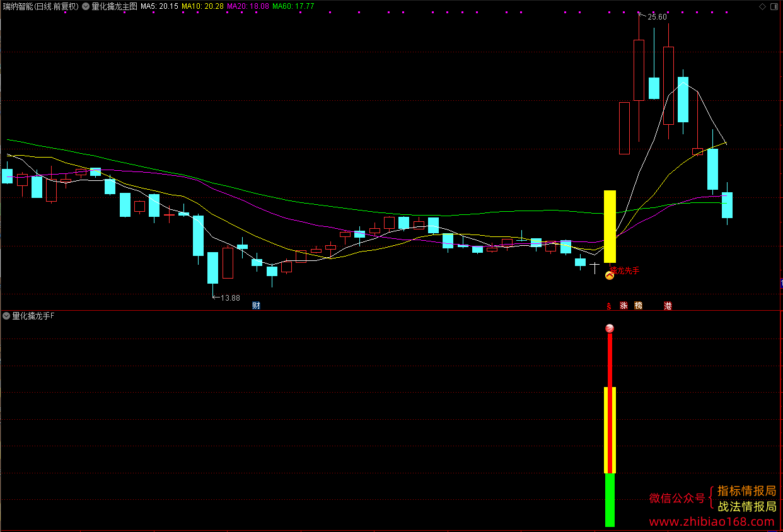Click the 港 marker below the chart
783x532 pixels.
pyautogui.click(x=668, y=306)
